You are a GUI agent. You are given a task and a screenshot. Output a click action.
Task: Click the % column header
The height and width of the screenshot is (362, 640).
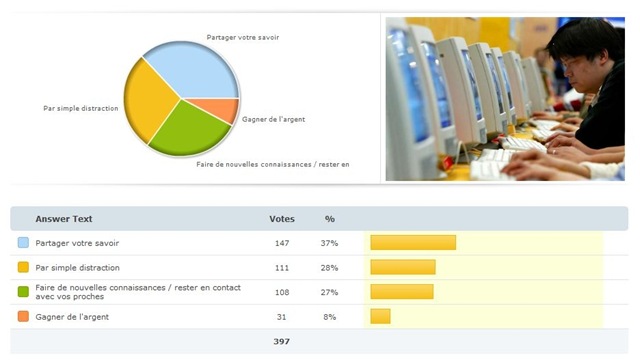pyautogui.click(x=330, y=219)
